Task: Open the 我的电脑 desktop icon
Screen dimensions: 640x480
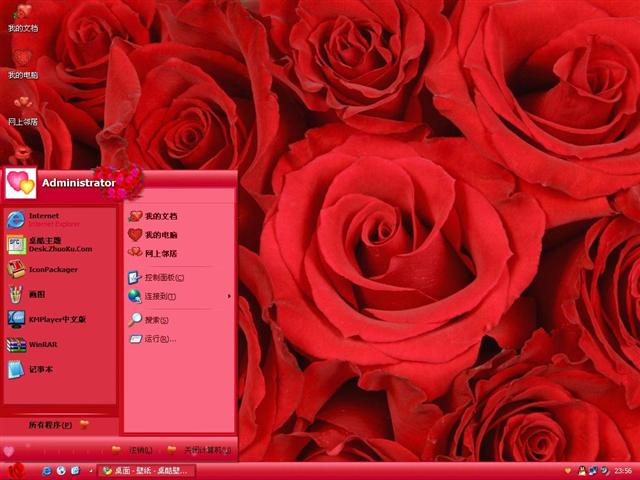Action: pyautogui.click(x=22, y=64)
